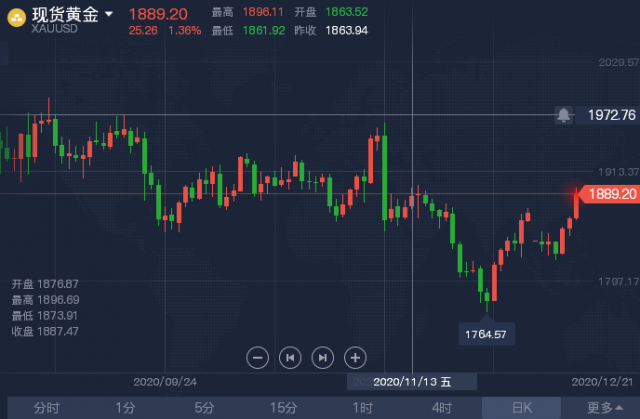
Task: Click the 1797.17 price axis label
Action: [x=618, y=282]
